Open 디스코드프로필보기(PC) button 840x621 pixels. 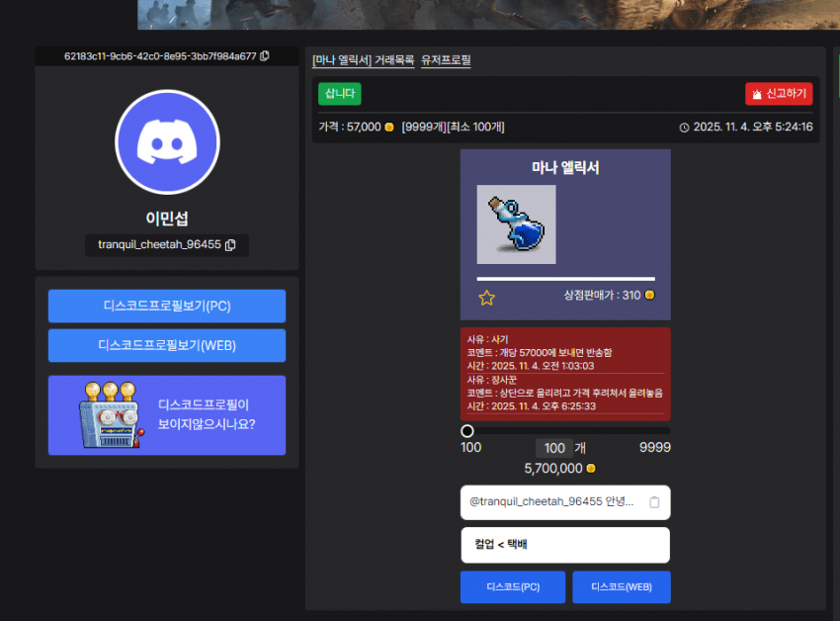tap(167, 306)
